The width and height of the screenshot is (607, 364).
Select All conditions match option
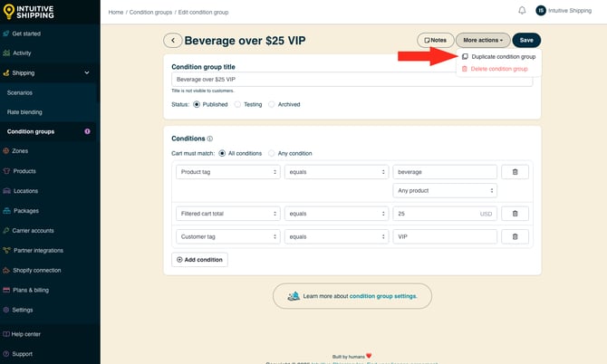point(222,153)
